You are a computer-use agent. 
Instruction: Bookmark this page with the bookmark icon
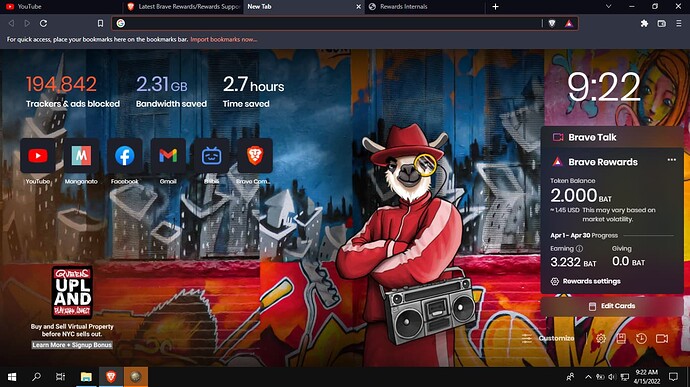(100, 23)
